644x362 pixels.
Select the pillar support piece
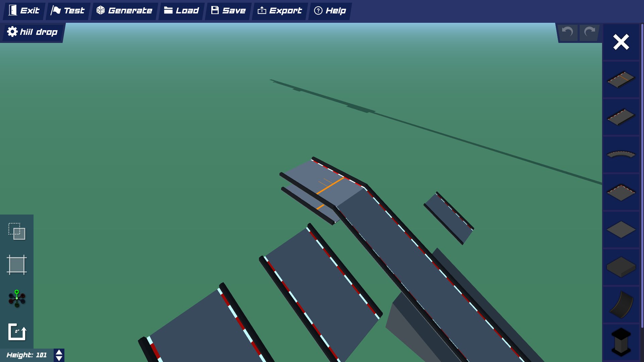[620, 343]
